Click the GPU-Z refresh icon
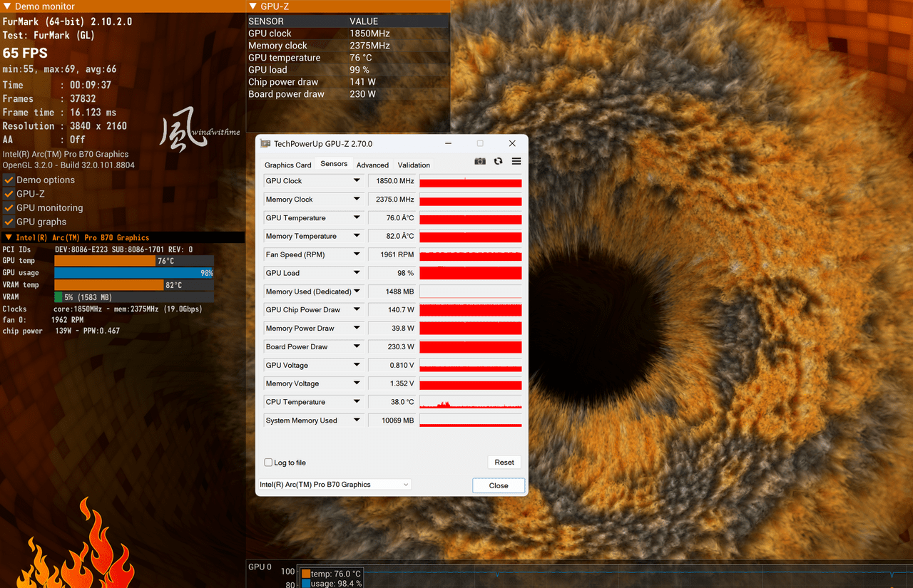 pyautogui.click(x=498, y=162)
